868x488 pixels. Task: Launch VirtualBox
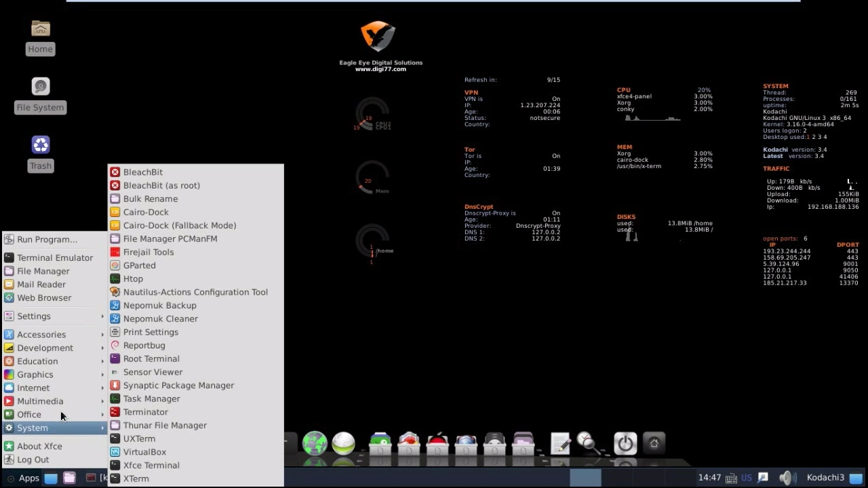coord(195,452)
